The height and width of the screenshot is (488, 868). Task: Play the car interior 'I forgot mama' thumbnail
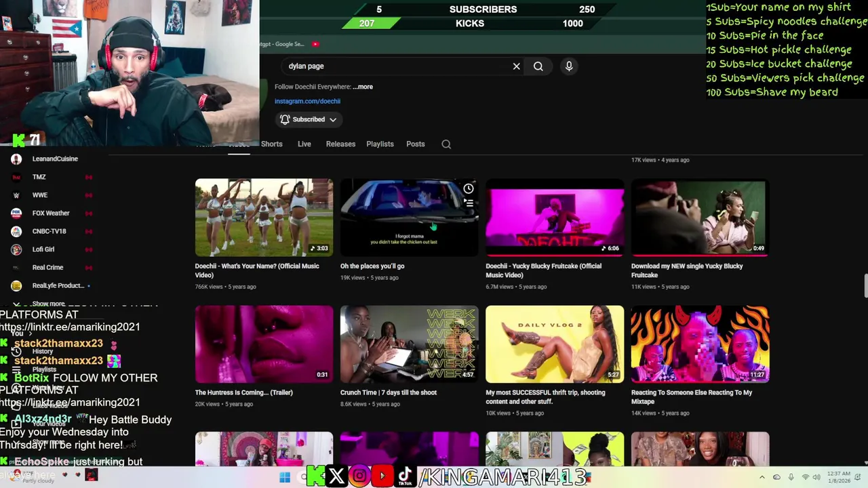point(409,218)
